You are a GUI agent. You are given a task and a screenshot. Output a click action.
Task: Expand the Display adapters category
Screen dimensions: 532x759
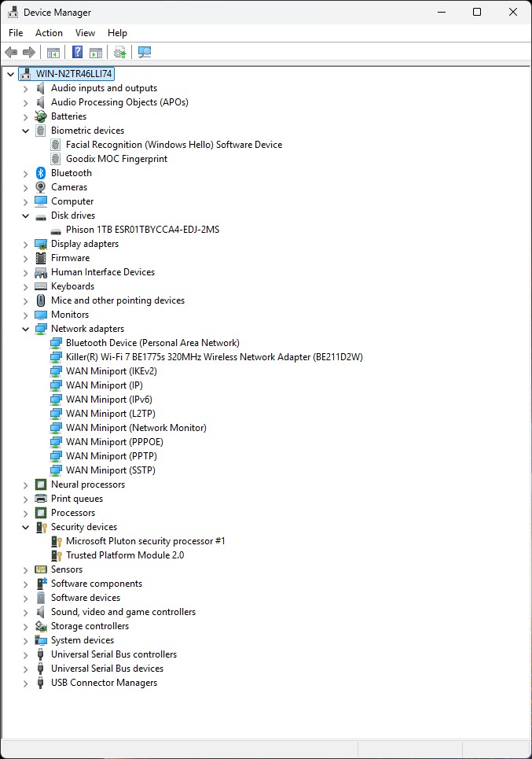26,245
